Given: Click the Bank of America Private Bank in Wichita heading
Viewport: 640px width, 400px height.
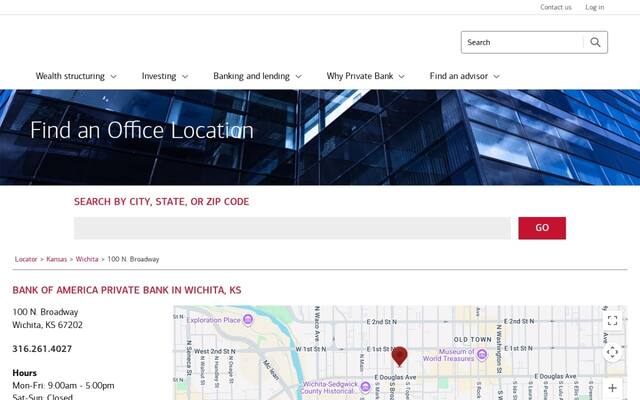Looking at the screenshot, I should click(127, 290).
